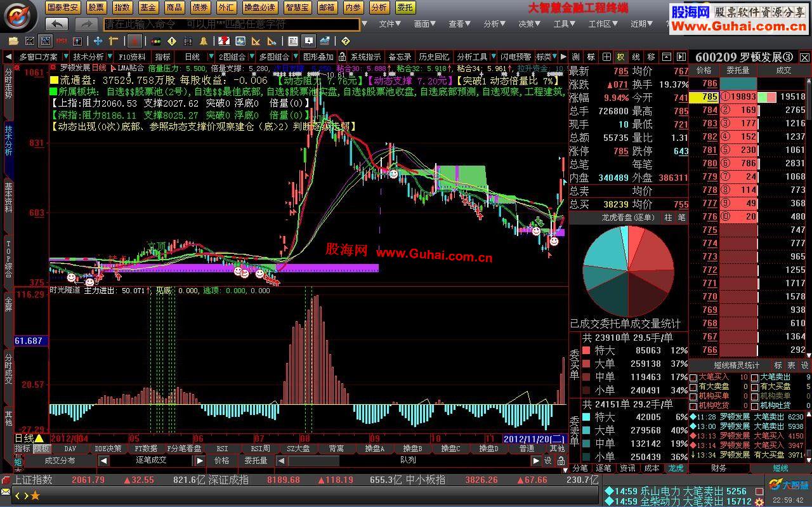Click the red up-arrow toolbar button
The height and width of the screenshot is (507, 812).
click(134, 41)
